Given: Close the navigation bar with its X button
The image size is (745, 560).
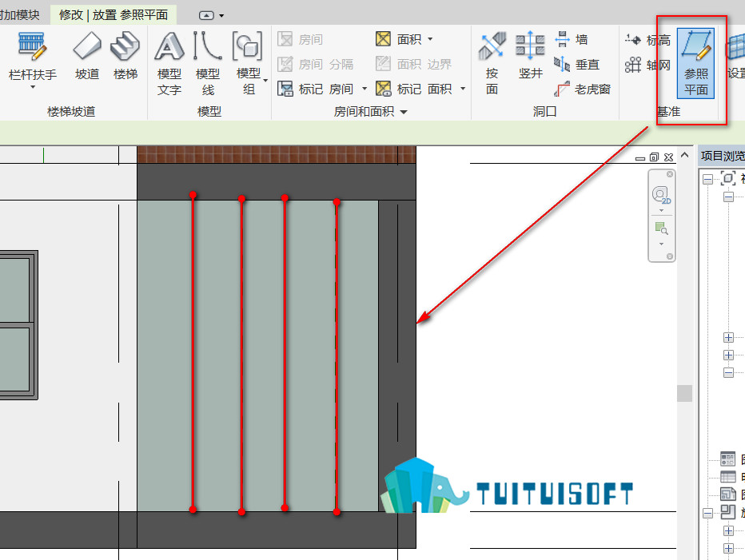Looking at the screenshot, I should 669,174.
